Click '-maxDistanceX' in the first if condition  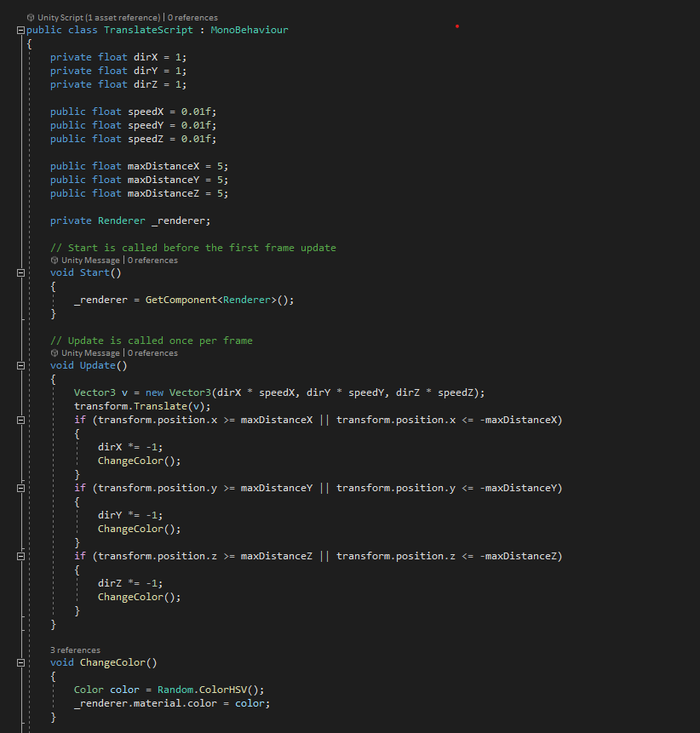518,420
